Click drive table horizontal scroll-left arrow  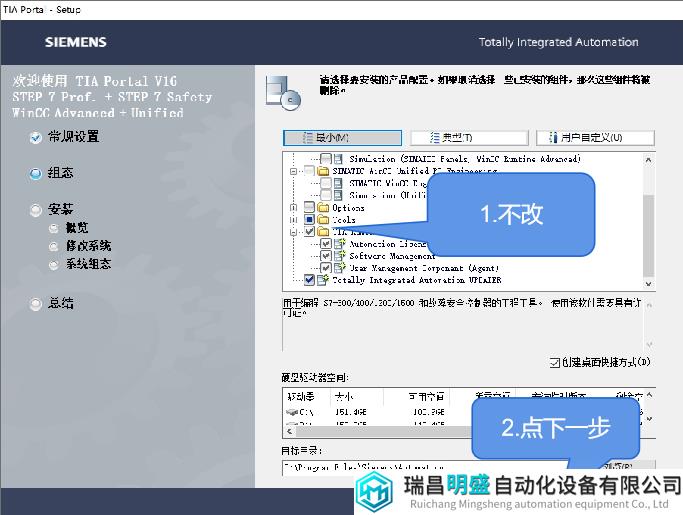coord(289,431)
